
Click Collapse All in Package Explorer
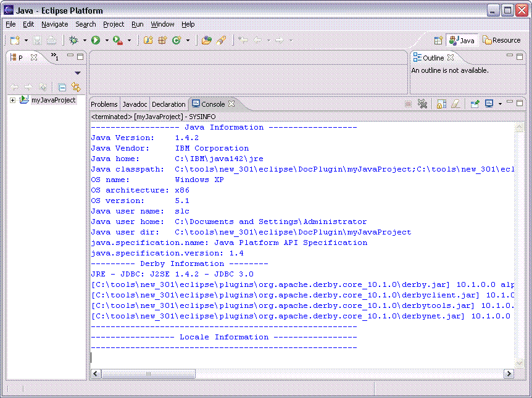point(62,88)
